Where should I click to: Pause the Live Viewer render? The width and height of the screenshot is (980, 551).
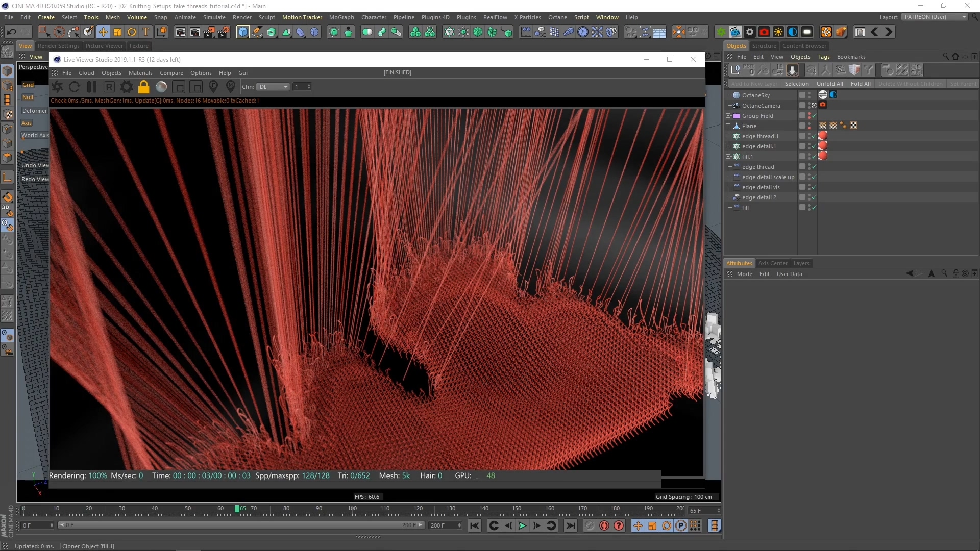click(91, 87)
